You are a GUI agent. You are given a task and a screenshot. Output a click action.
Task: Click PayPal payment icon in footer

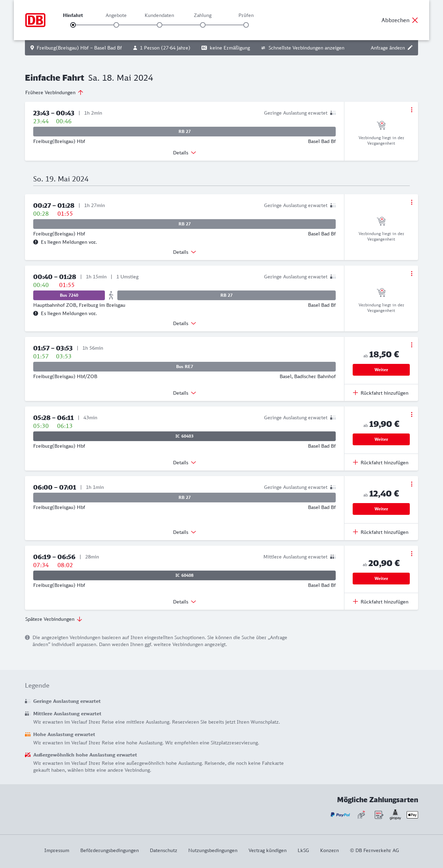(340, 815)
